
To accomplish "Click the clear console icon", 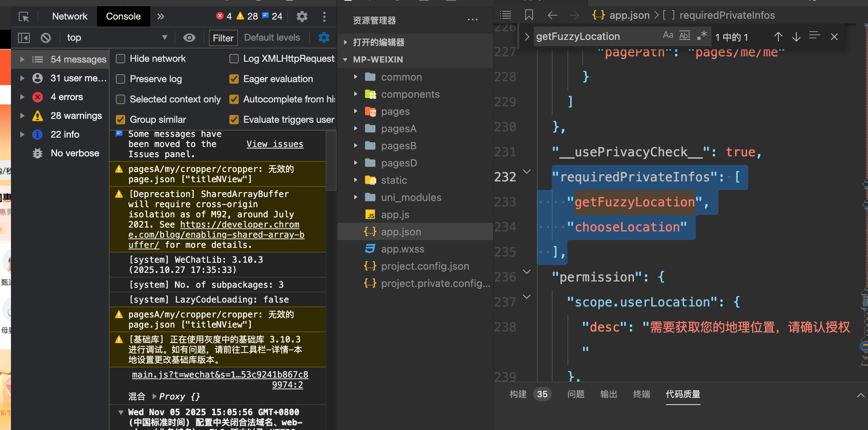I will click(46, 38).
